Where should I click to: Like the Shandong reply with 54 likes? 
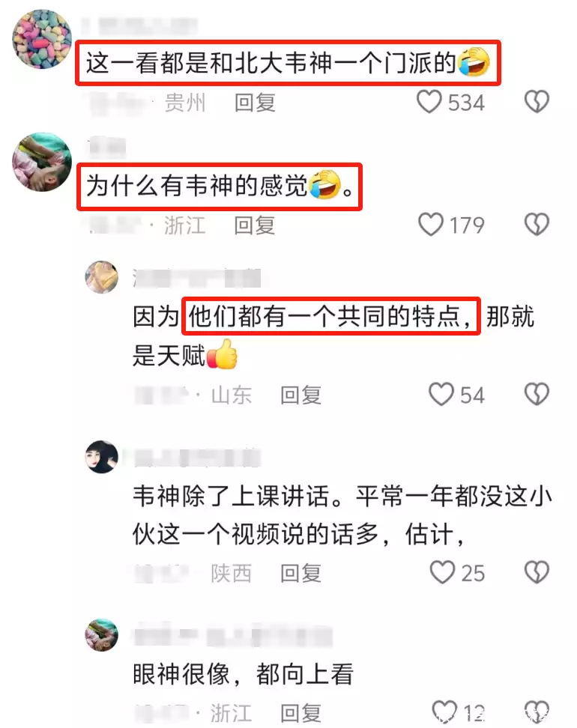pyautogui.click(x=441, y=394)
